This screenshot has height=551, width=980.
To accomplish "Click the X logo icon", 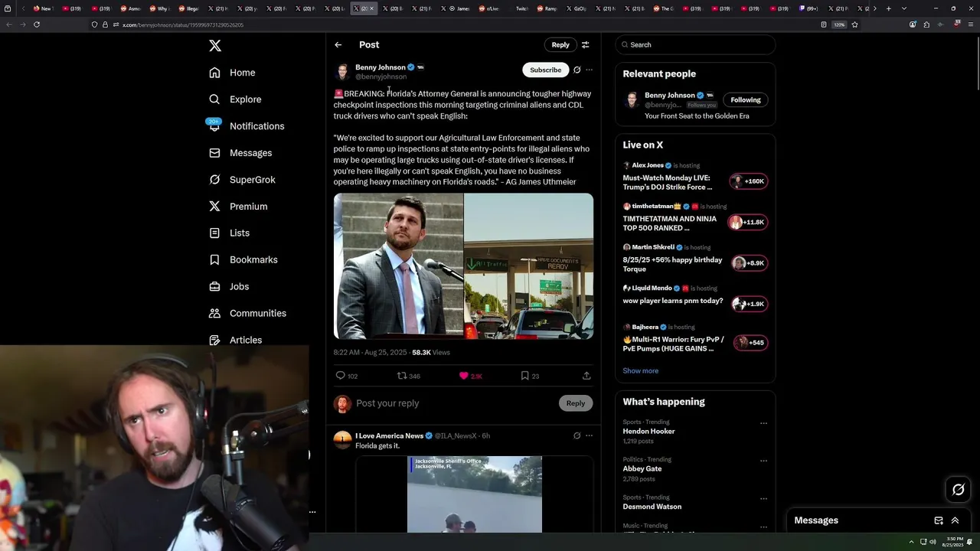I will (x=215, y=46).
